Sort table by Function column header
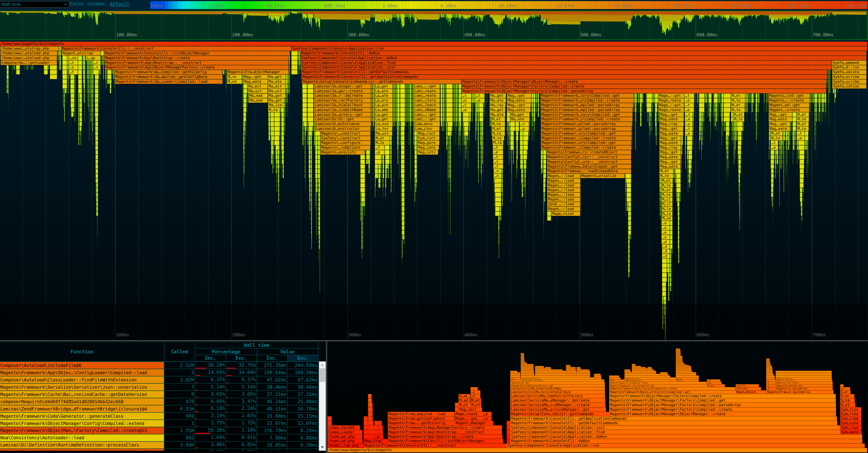The image size is (868, 453). click(x=82, y=352)
